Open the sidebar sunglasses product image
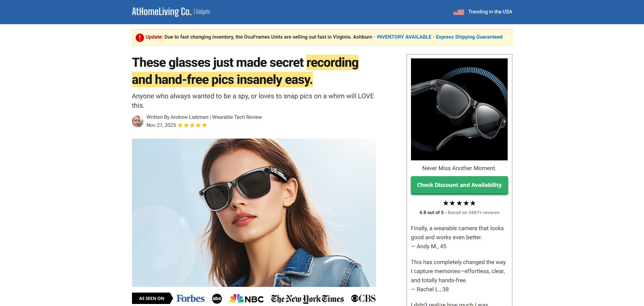The width and height of the screenshot is (644, 306). (x=459, y=109)
